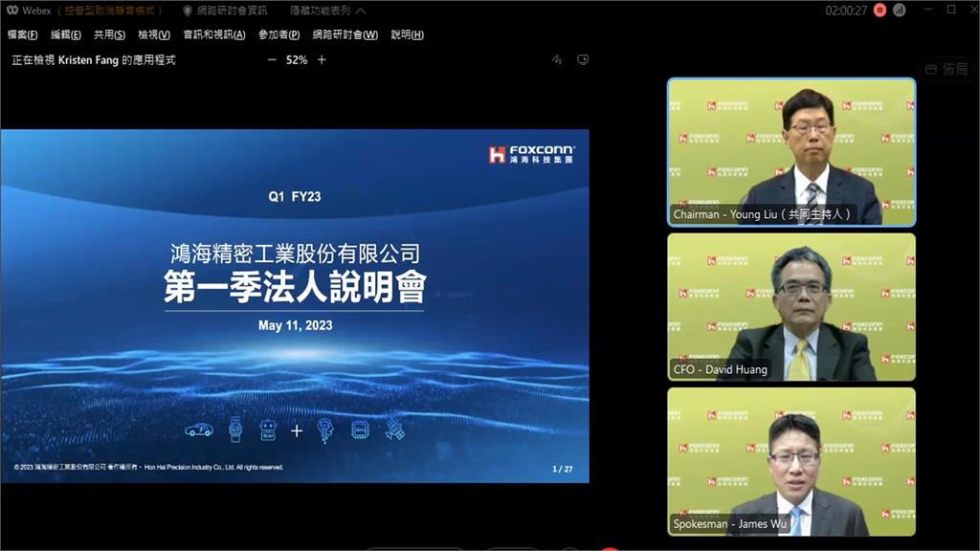Viewport: 980px width, 551px height.
Task: Click the 1 / 27 page indicator
Action: tap(563, 469)
